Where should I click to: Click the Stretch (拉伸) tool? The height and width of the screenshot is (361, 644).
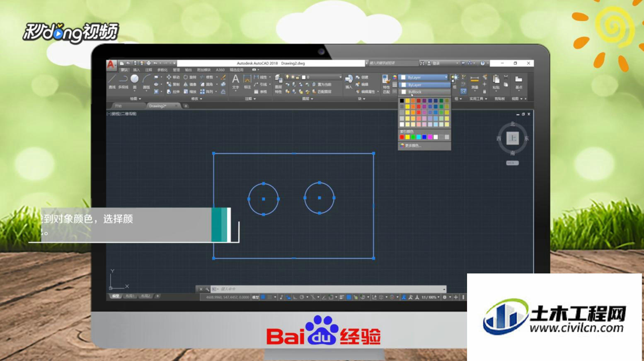[x=173, y=91]
